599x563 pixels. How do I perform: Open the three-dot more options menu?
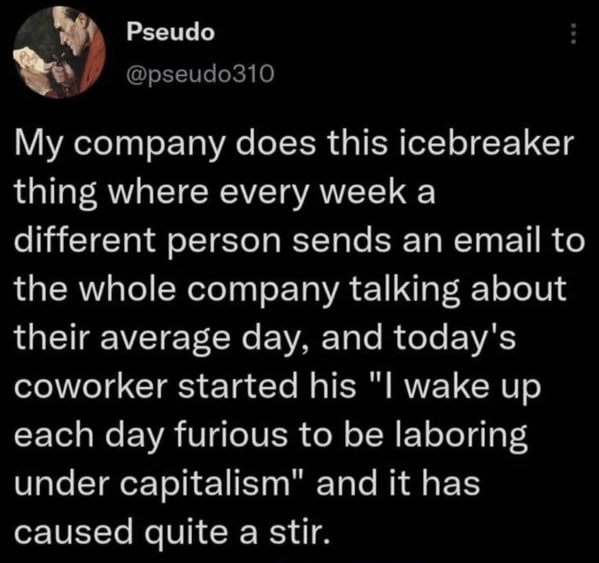[572, 34]
